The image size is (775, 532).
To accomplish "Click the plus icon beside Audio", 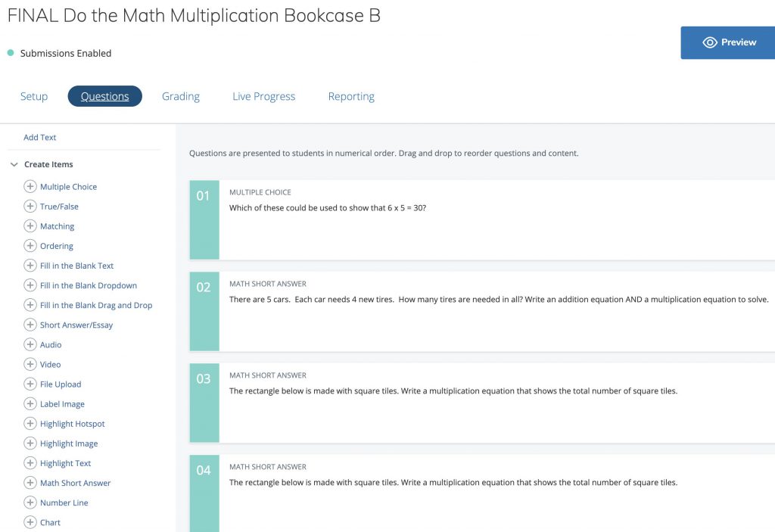I will pos(30,344).
